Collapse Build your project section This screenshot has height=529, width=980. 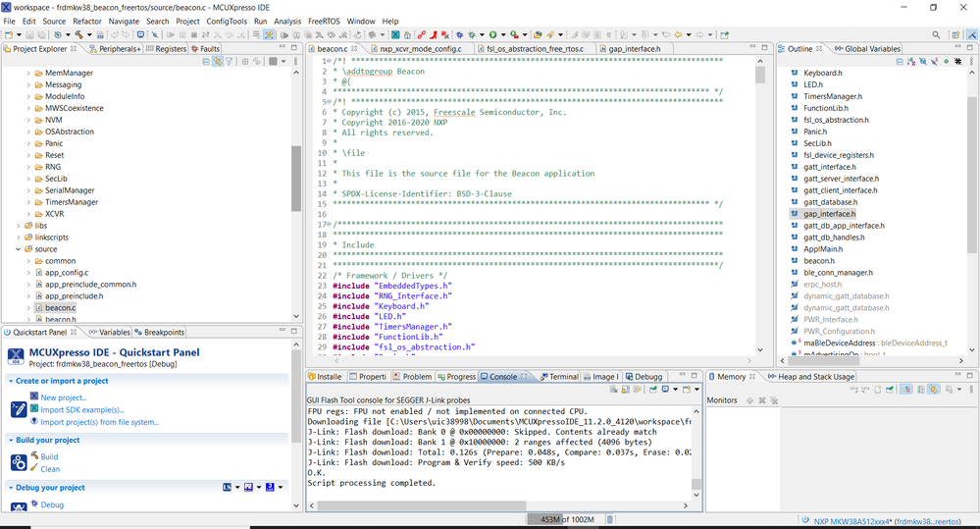tap(11, 441)
